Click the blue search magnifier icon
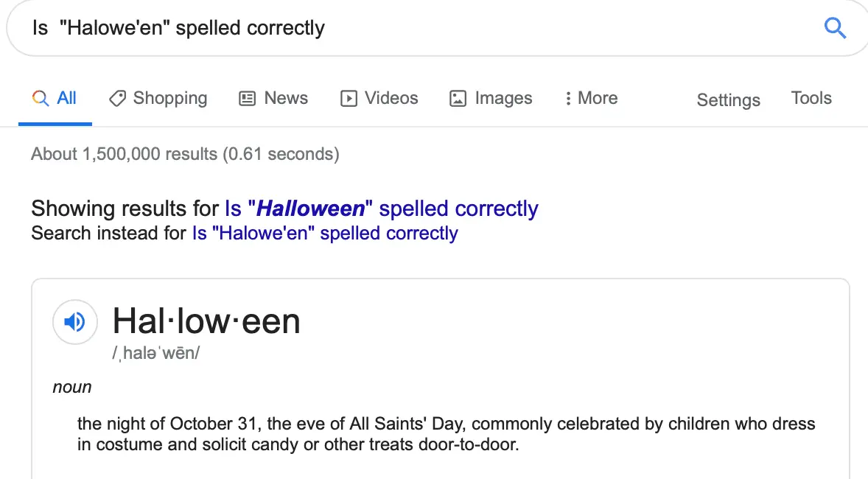Image resolution: width=868 pixels, height=479 pixels. click(x=834, y=28)
